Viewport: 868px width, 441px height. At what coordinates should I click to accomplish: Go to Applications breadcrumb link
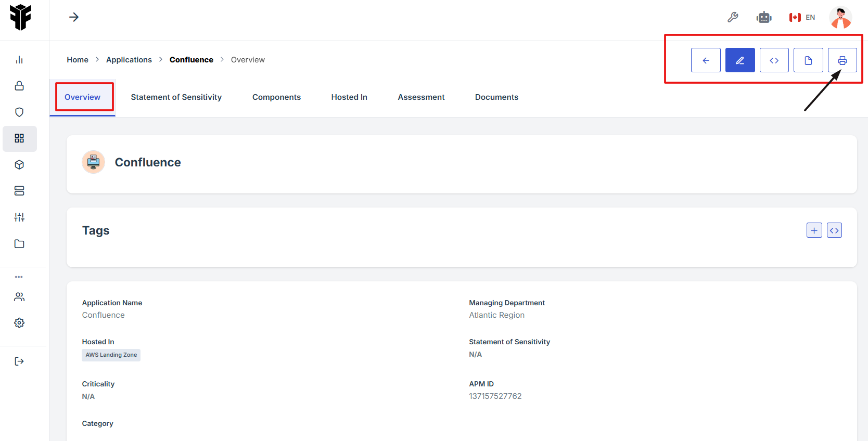(129, 60)
